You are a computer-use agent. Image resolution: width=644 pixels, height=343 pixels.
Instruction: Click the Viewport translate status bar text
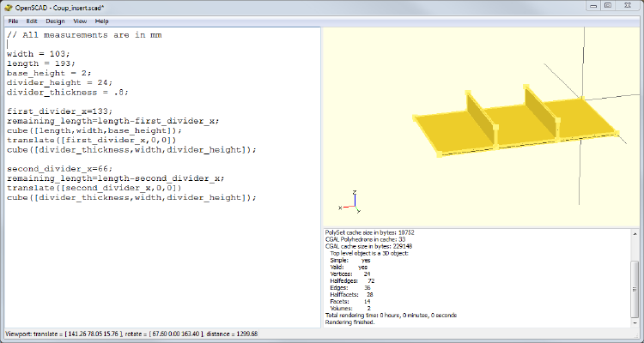coord(131,334)
